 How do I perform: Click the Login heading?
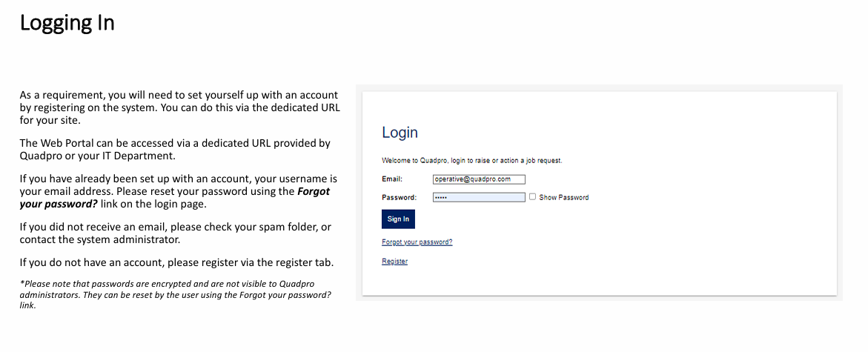pyautogui.click(x=400, y=132)
